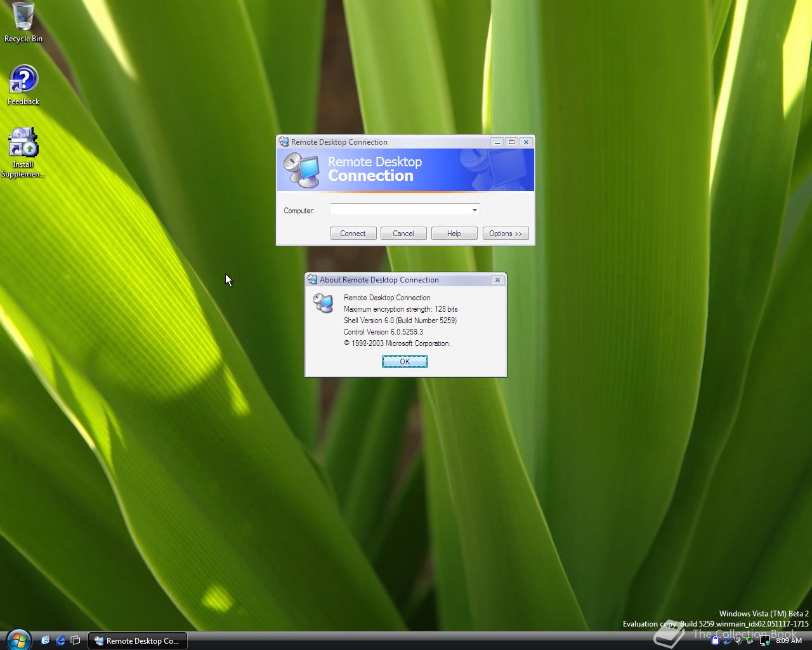The width and height of the screenshot is (812, 650).
Task: Click the blue sync arrows tray icon
Action: pos(727,640)
